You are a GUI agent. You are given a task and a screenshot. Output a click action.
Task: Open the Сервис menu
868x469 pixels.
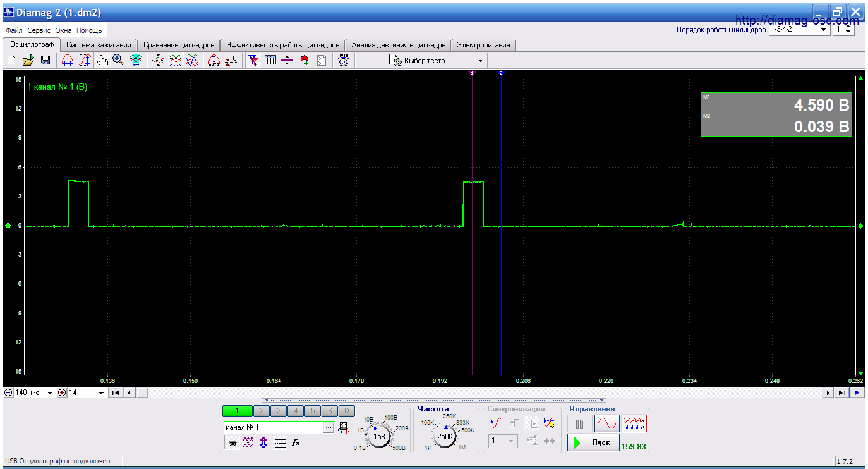click(39, 30)
